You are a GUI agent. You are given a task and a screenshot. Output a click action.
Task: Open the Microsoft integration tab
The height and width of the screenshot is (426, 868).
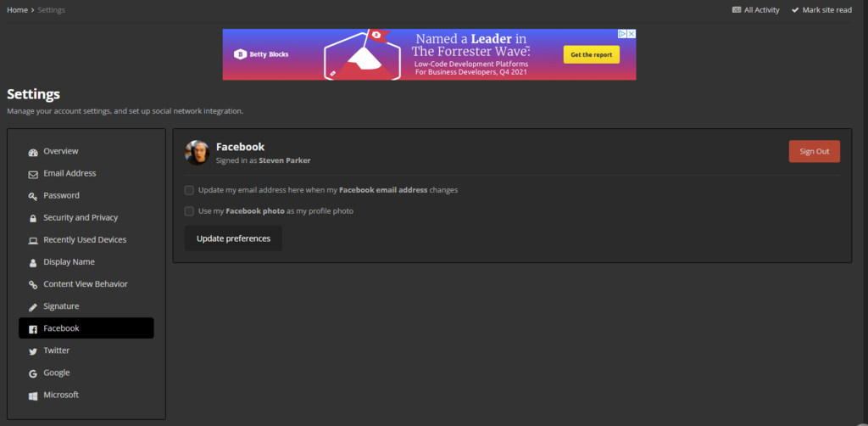click(86, 395)
